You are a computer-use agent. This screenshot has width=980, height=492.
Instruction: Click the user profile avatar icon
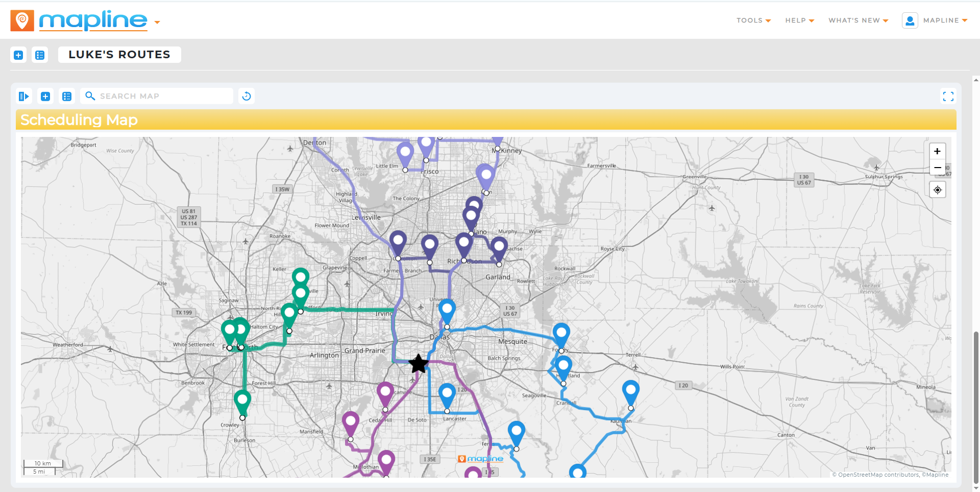[x=910, y=20]
